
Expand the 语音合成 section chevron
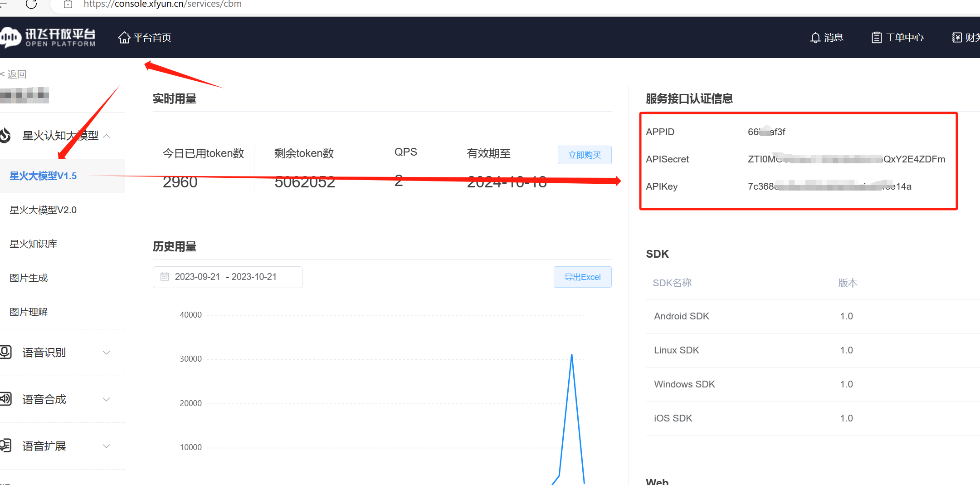click(x=107, y=399)
